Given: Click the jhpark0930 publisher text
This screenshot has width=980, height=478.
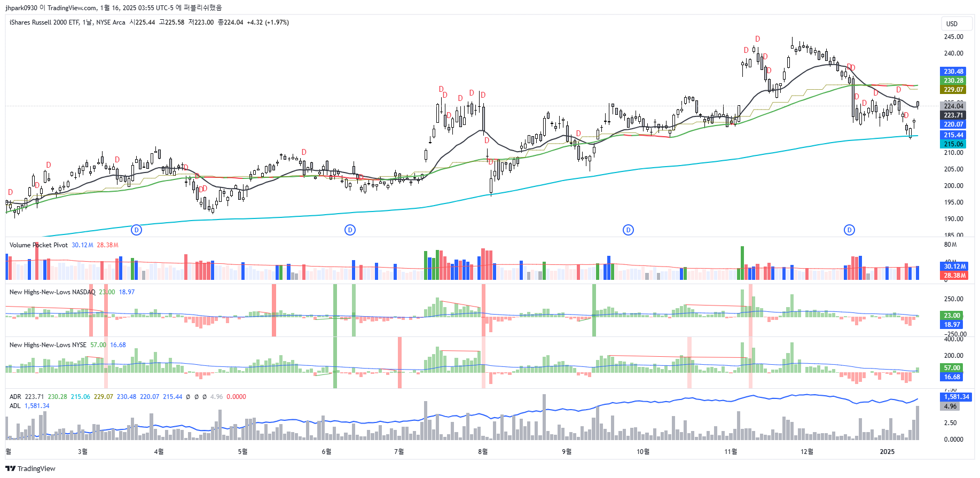Looking at the screenshot, I should pyautogui.click(x=21, y=8).
